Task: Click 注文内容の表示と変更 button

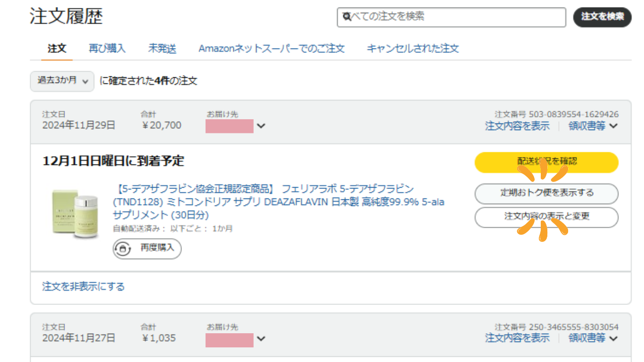Action: (x=546, y=217)
